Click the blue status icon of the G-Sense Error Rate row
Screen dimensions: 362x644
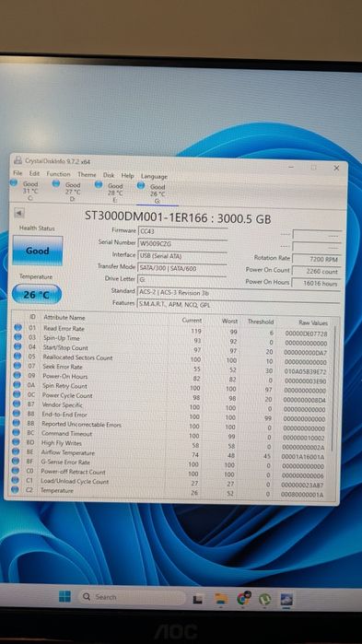click(16, 461)
